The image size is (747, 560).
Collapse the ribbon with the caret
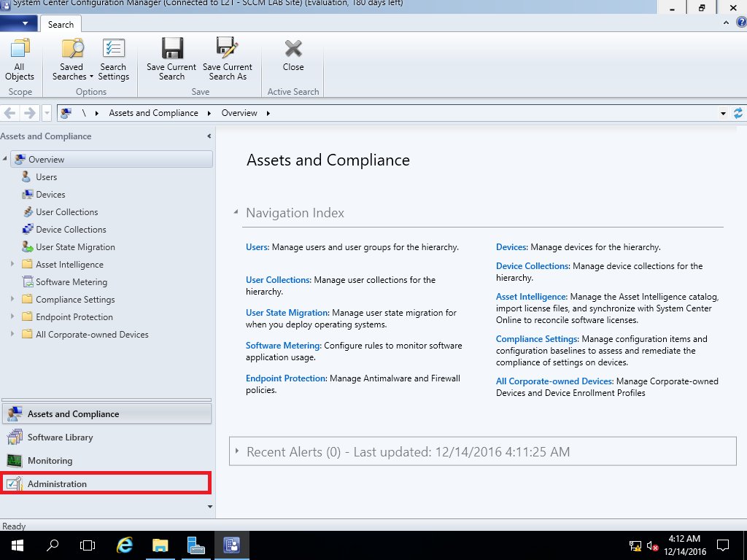[x=726, y=23]
